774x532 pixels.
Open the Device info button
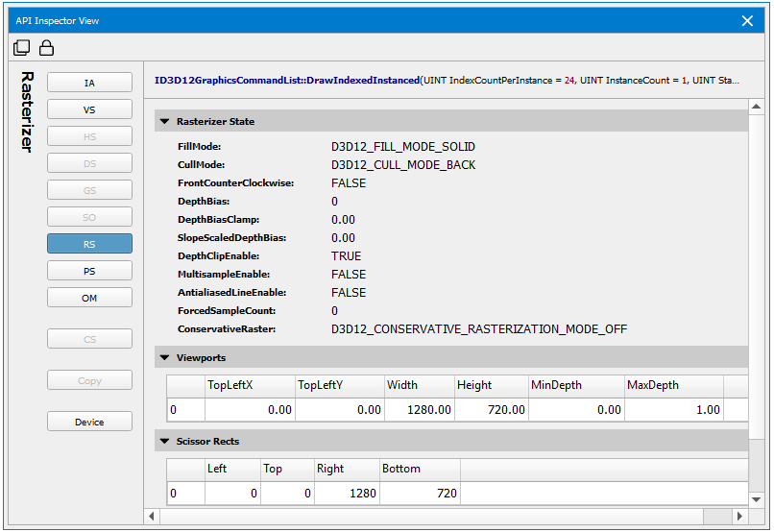point(89,422)
